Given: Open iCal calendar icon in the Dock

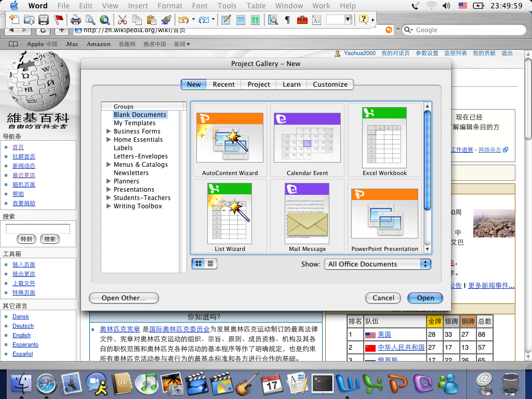Looking at the screenshot, I should click(x=272, y=383).
